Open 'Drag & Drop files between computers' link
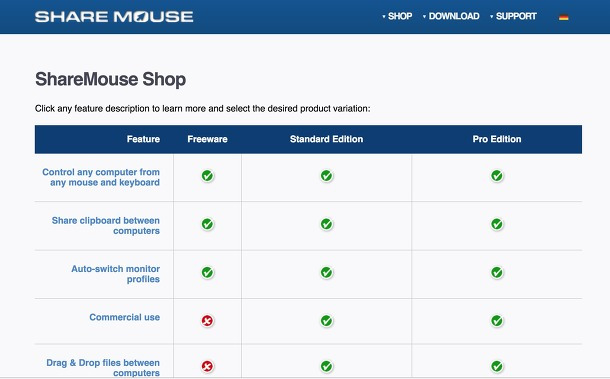Image resolution: width=610 pixels, height=379 pixels. (103, 368)
